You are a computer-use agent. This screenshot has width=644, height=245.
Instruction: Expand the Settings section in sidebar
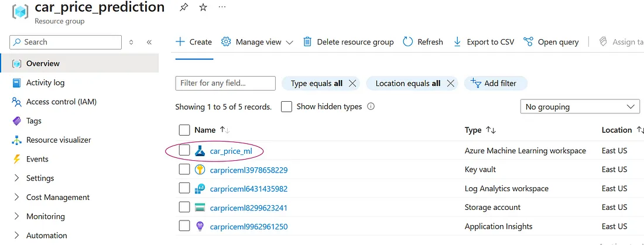coord(16,178)
